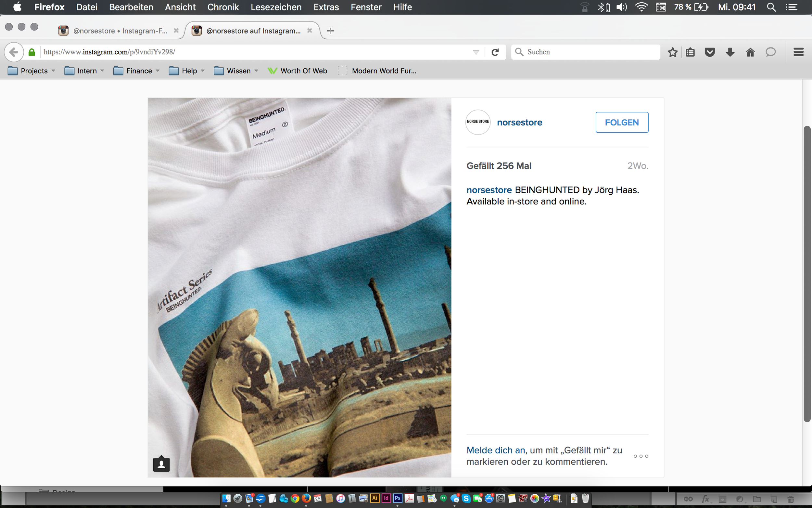Open the three-dots options on post
The width and height of the screenshot is (812, 508).
(641, 456)
